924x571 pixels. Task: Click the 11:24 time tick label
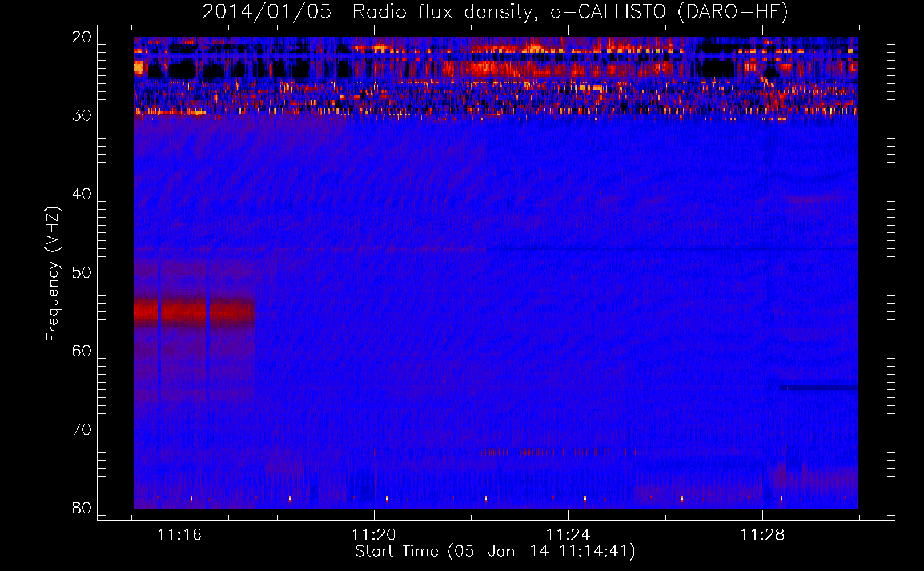point(568,535)
